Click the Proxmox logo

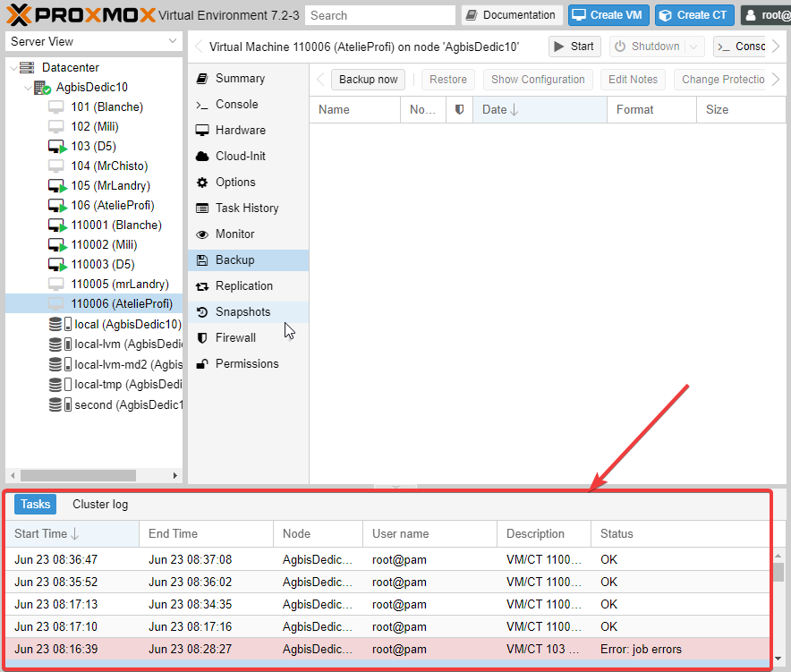click(81, 15)
